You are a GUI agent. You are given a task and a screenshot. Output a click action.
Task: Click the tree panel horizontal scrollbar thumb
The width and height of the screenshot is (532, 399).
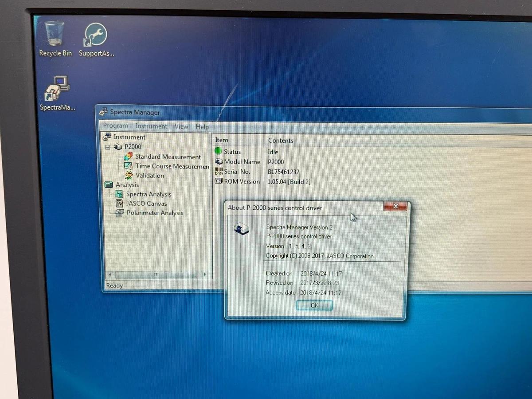(156, 274)
